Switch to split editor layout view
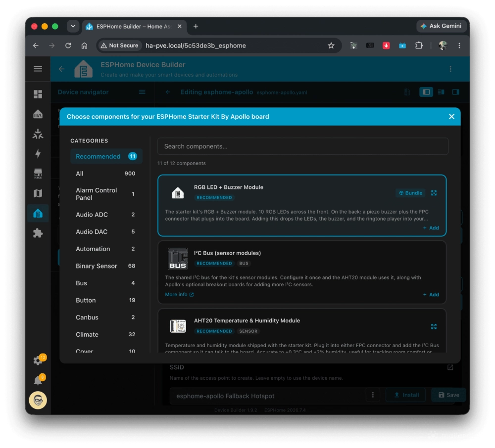Screen dimensions: 495x448 click(x=441, y=92)
